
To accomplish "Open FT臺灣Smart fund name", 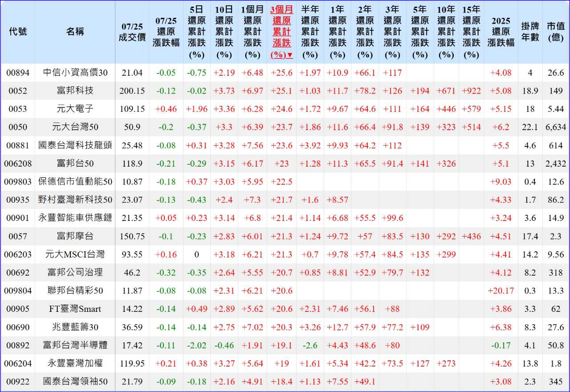I will [x=75, y=309].
